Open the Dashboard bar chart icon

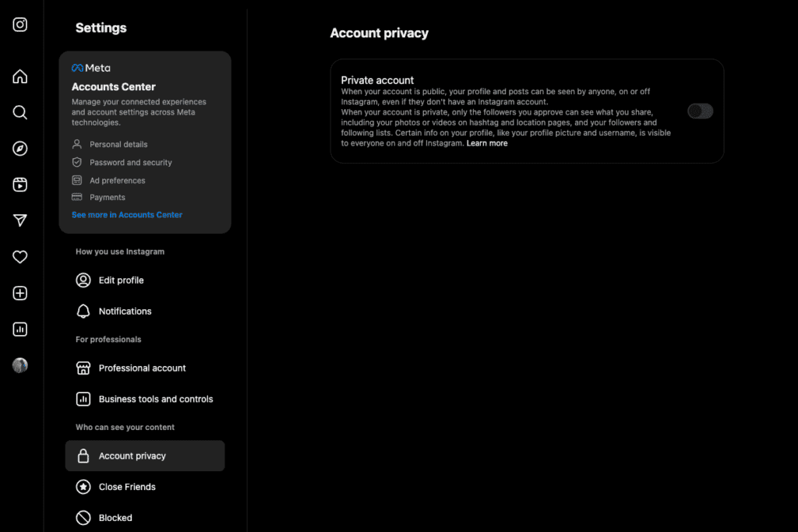click(20, 329)
